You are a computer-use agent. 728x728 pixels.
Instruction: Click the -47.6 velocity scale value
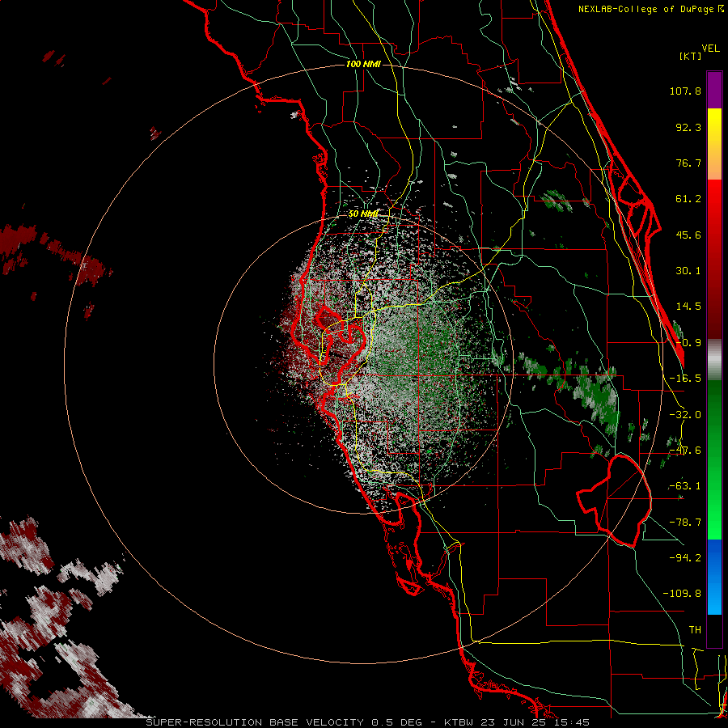[685, 451]
